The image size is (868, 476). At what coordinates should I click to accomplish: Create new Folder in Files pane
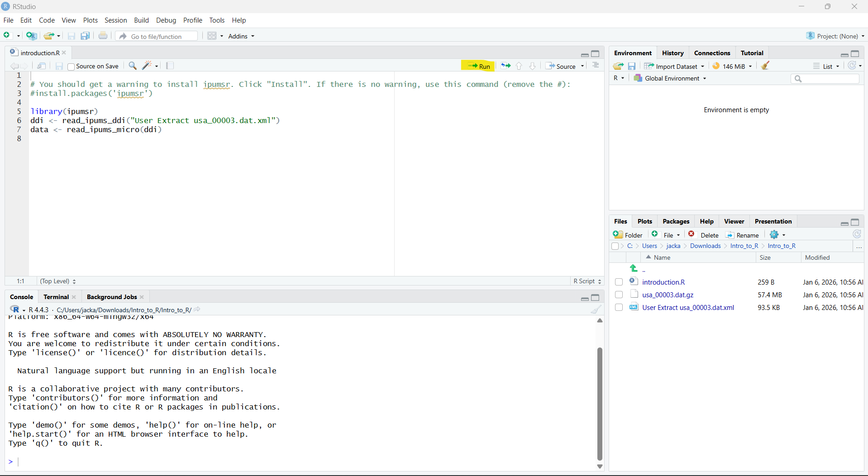(628, 235)
